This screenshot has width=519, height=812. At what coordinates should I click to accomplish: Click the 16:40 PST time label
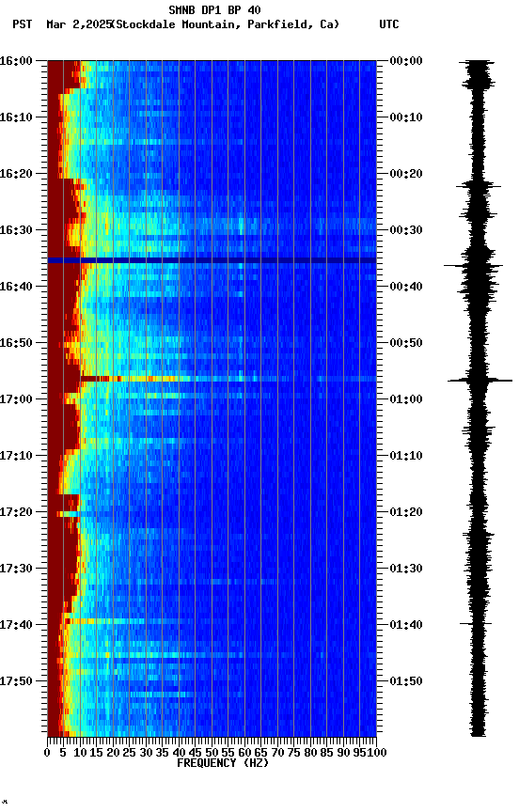point(16,287)
